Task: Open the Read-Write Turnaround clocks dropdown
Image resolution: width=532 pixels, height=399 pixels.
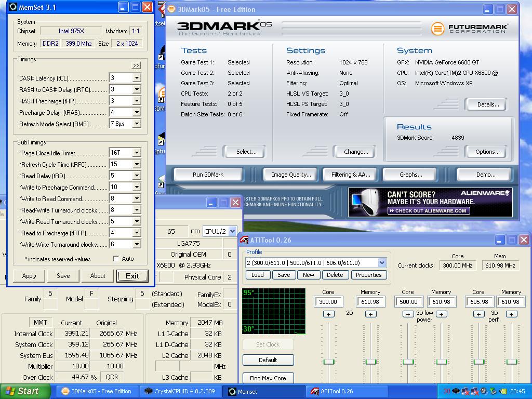Action: pyautogui.click(x=137, y=210)
